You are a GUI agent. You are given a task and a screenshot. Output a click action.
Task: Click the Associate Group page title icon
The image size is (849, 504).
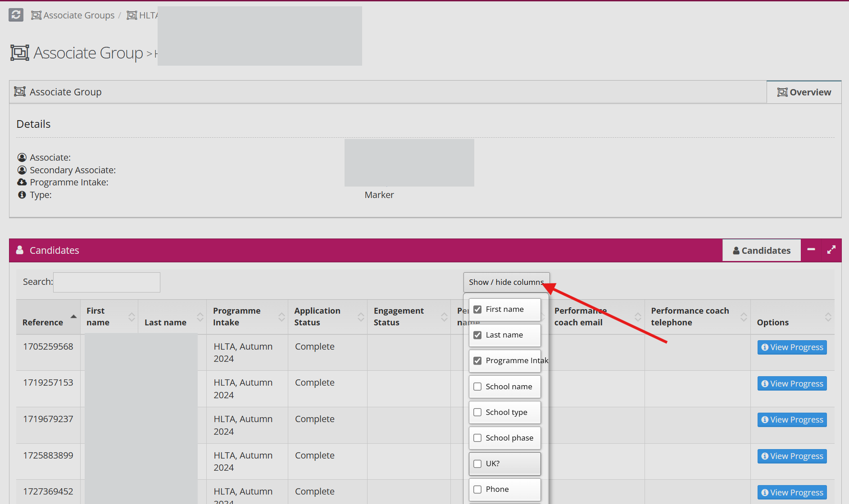[20, 53]
